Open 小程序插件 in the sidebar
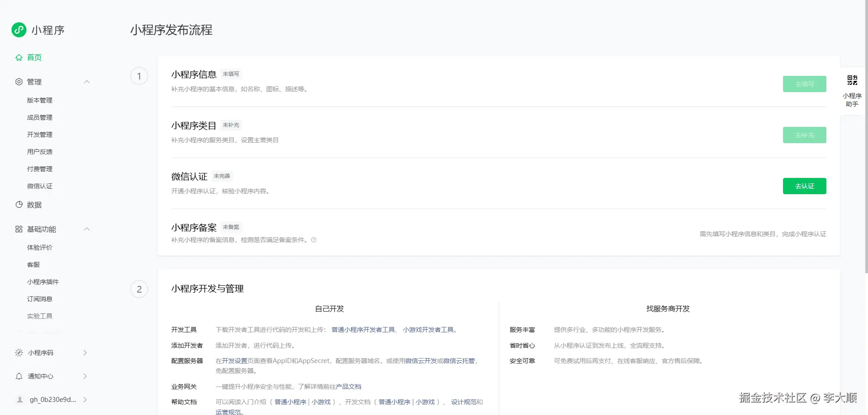 [43, 282]
